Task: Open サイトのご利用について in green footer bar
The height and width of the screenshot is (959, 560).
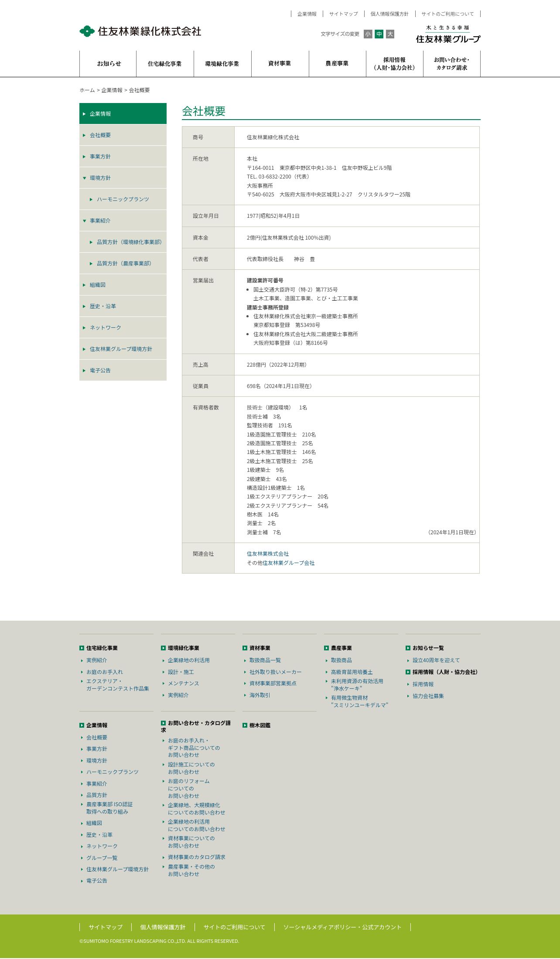Action: pos(234,927)
